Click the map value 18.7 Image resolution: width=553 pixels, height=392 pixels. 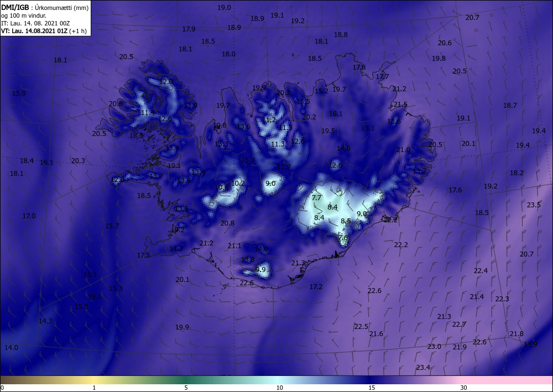pos(510,106)
